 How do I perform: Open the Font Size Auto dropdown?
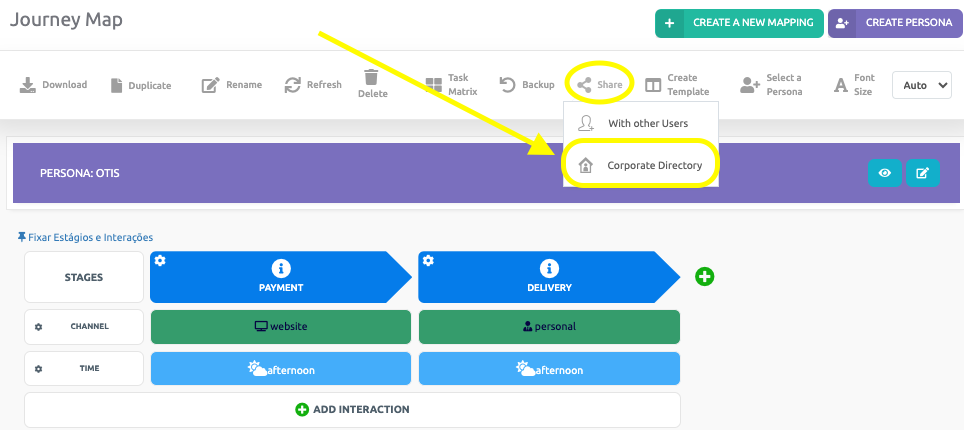coord(921,85)
